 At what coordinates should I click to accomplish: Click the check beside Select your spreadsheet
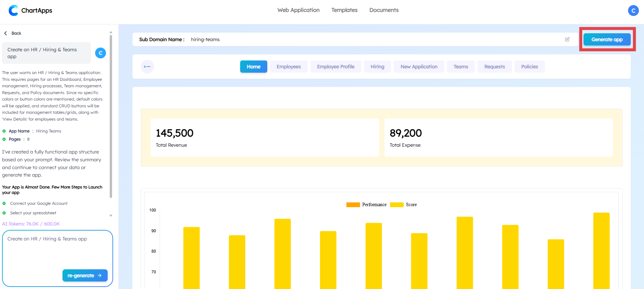click(x=4, y=213)
